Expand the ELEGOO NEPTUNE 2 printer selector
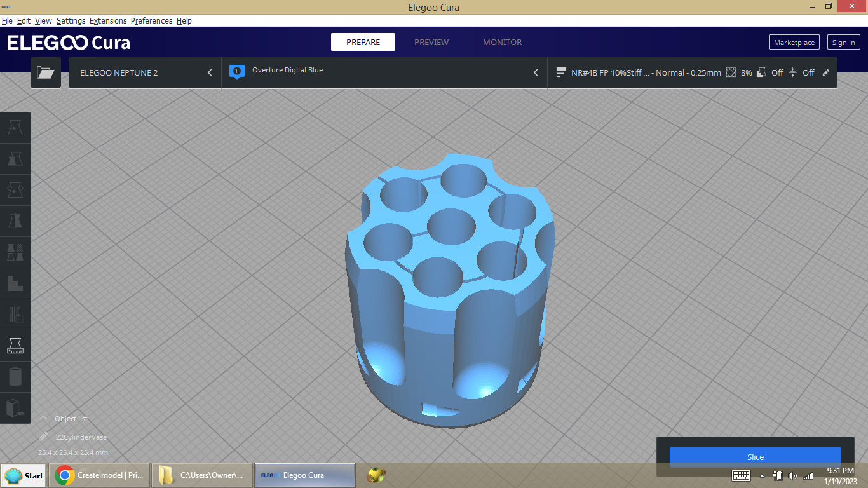 click(x=145, y=72)
